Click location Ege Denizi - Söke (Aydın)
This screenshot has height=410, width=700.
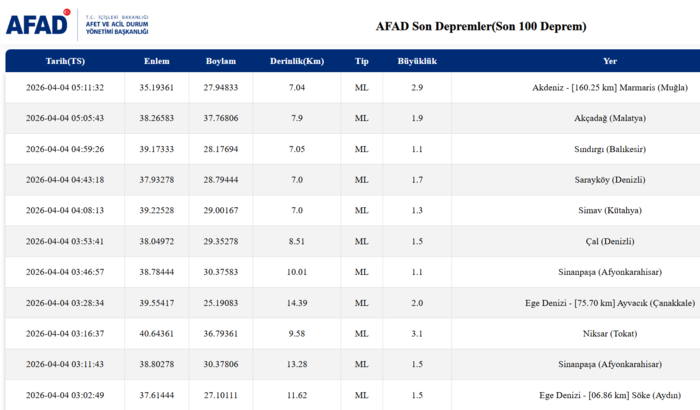point(610,395)
